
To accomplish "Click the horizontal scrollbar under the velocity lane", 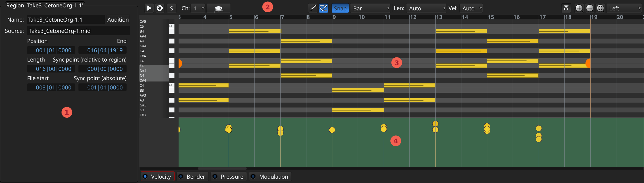I will pos(222,169).
